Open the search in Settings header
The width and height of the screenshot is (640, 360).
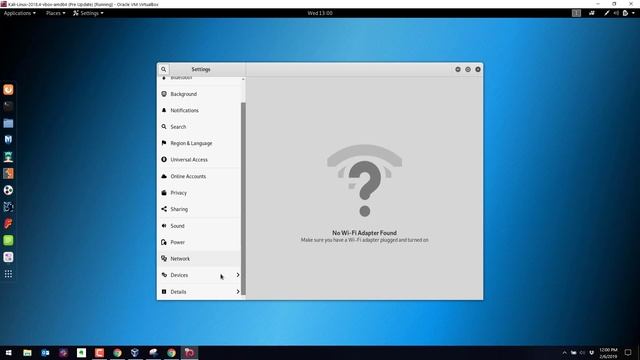164,69
